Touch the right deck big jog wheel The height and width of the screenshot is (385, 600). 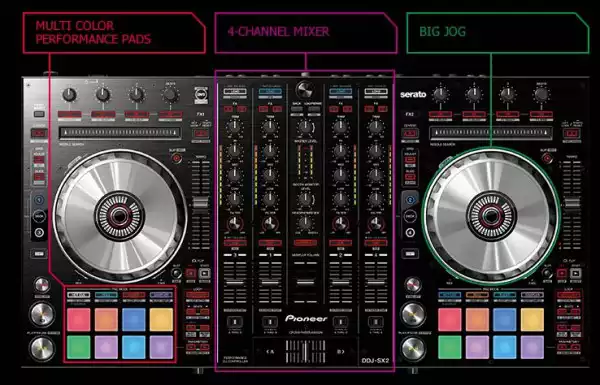pyautogui.click(x=491, y=216)
